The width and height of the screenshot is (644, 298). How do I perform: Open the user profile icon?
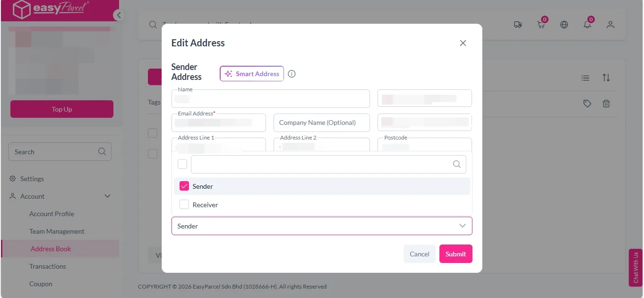610,25
